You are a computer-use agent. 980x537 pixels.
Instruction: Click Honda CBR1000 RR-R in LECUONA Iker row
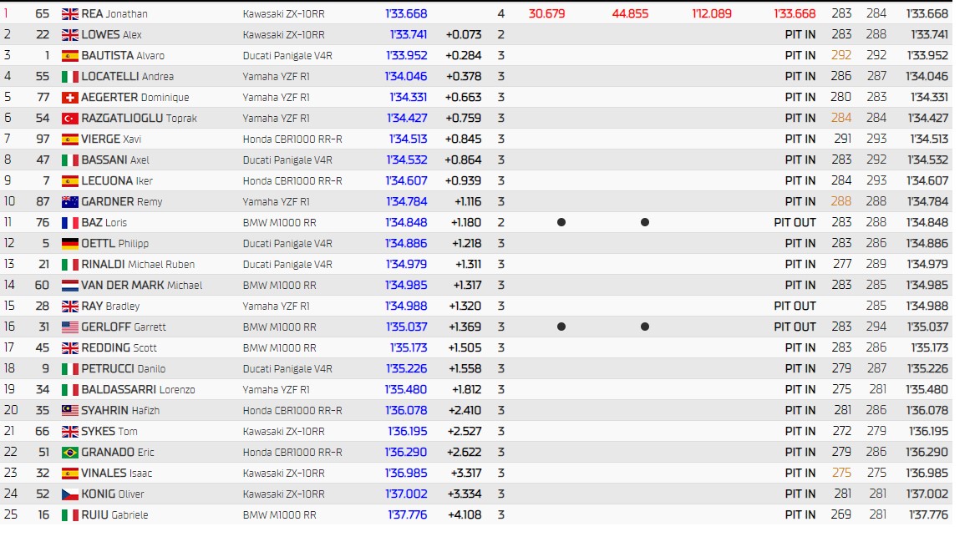pos(292,181)
